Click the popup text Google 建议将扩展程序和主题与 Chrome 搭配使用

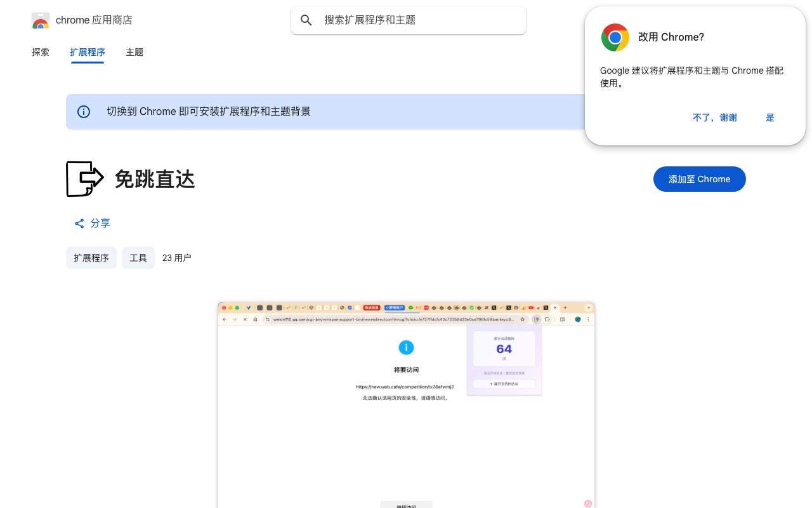coord(692,77)
